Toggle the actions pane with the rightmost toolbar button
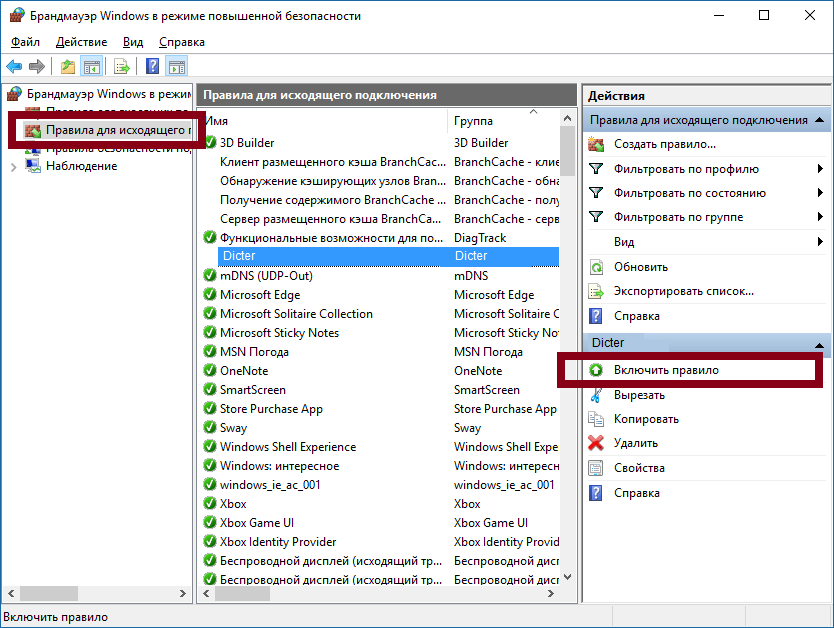 pyautogui.click(x=177, y=67)
